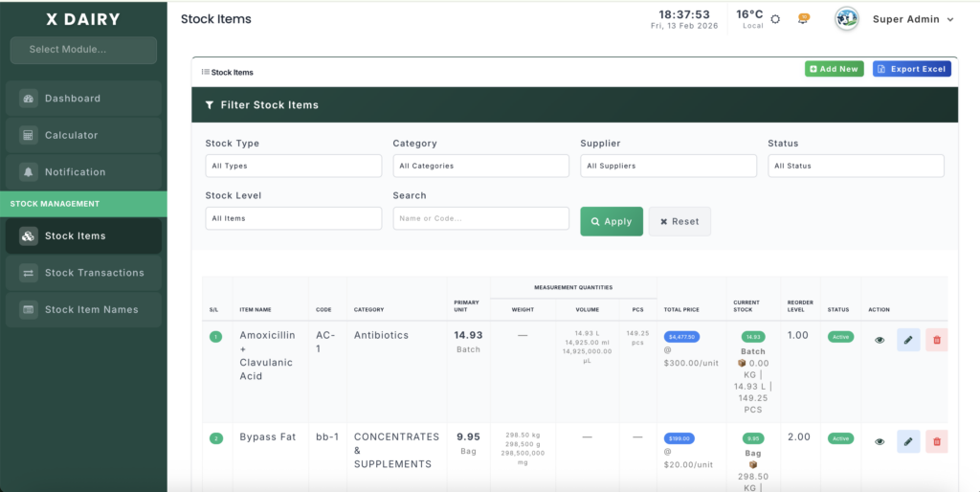Click the Name or Code search field
The height and width of the screenshot is (492, 980).
(x=480, y=218)
